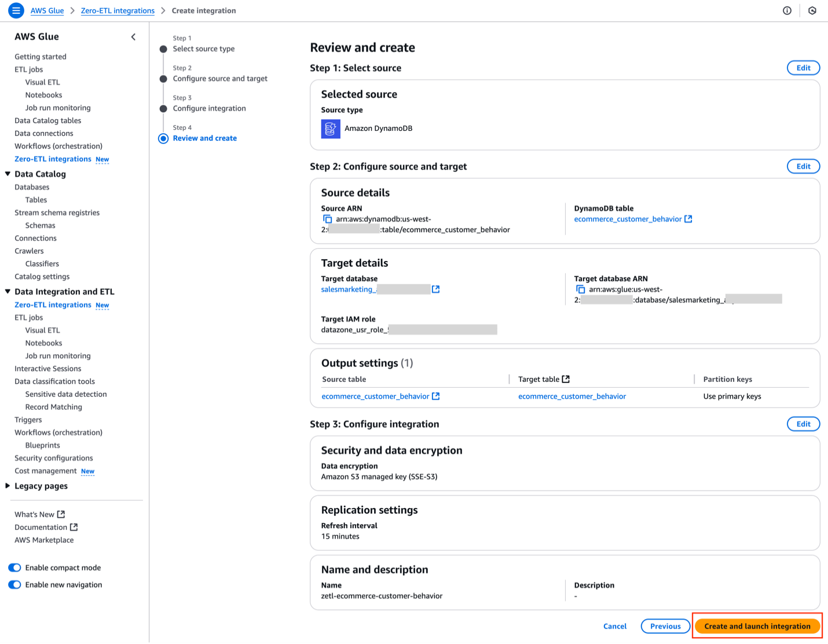Click external link icon in Target table header

tap(566, 379)
